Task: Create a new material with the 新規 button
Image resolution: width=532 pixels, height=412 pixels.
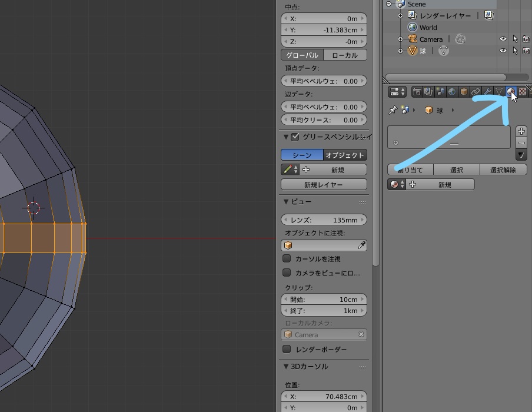Action: (x=440, y=185)
